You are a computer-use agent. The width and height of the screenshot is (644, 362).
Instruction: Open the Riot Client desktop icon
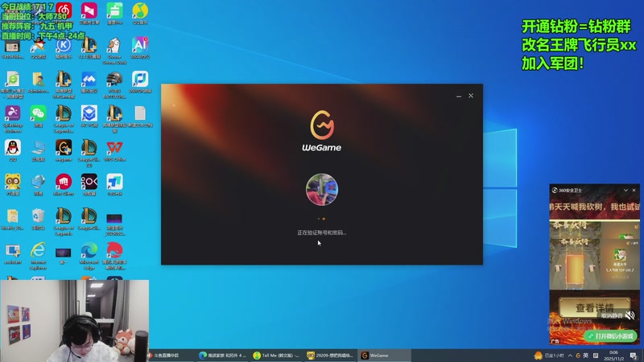pyautogui.click(x=64, y=182)
